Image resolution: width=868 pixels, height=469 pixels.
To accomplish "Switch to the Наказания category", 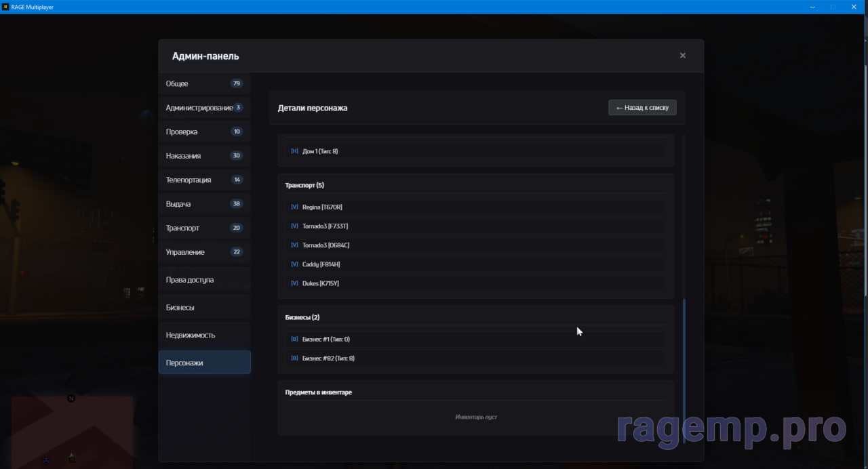I will (204, 156).
